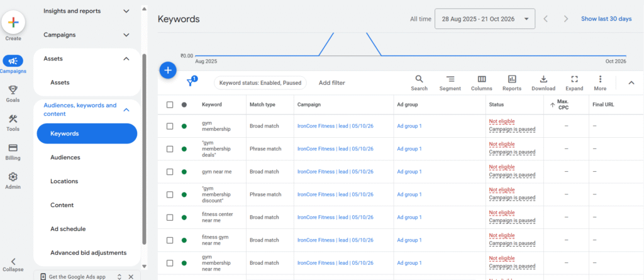
Task: Select checkbox for gym near me row
Action: point(170,172)
